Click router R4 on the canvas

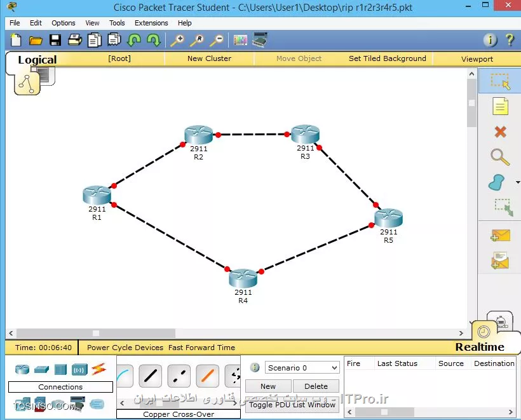[243, 278]
